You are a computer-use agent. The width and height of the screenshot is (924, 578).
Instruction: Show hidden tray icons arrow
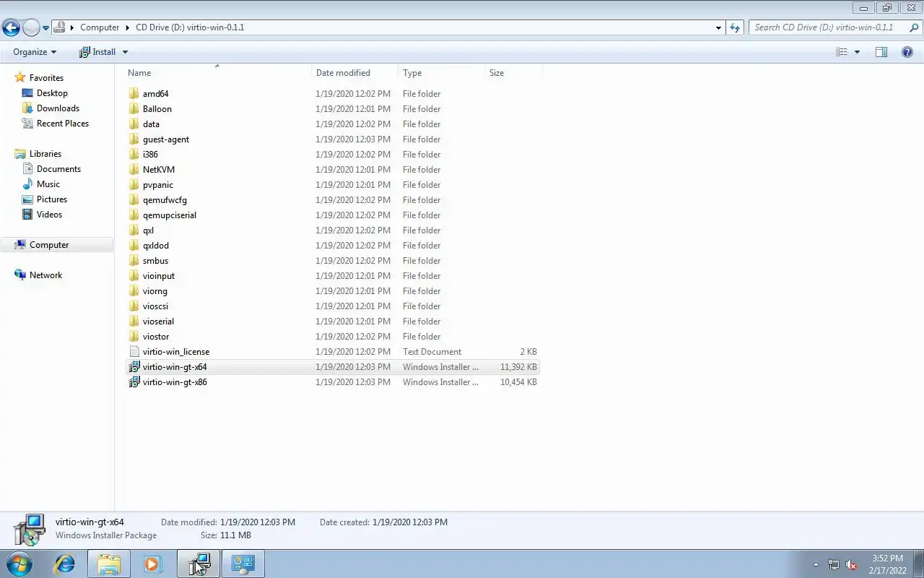point(816,564)
